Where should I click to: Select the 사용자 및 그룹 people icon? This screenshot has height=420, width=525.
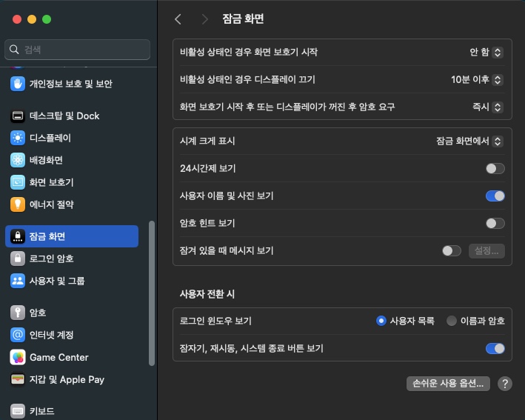[18, 281]
